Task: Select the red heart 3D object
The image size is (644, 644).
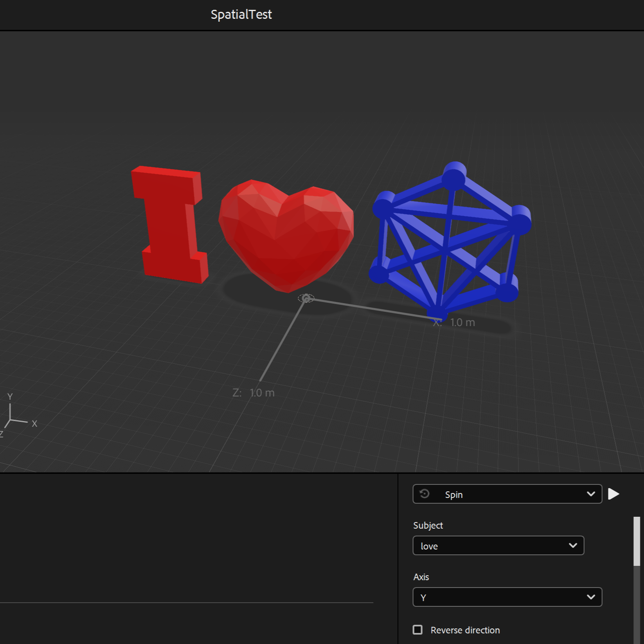Action: [x=286, y=236]
